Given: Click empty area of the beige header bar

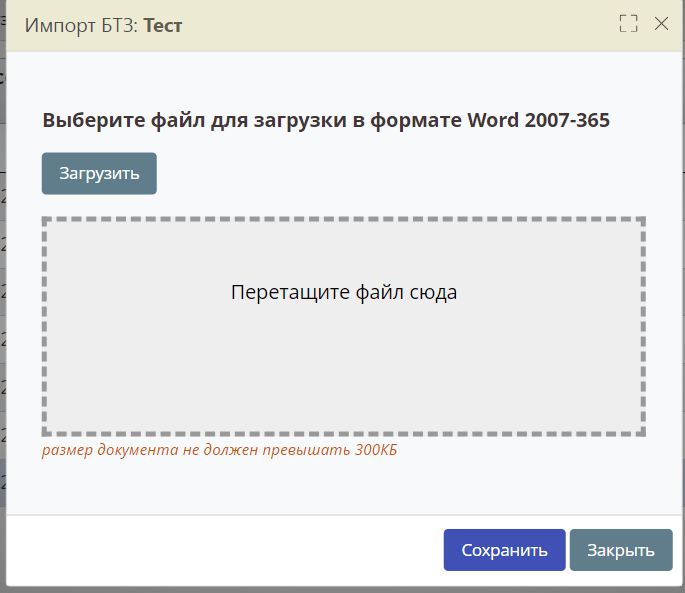Looking at the screenshot, I should 400,25.
